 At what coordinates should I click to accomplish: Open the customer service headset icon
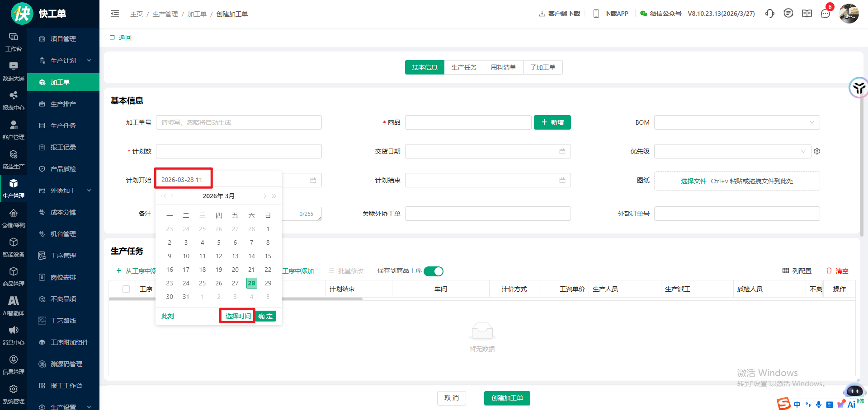[769, 14]
